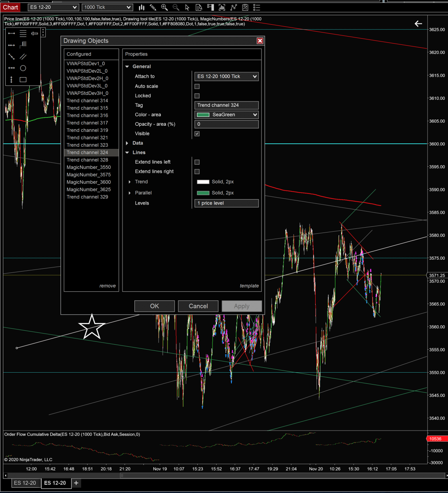
Task: Toggle the chart trader icon
Action: (x=210, y=7)
